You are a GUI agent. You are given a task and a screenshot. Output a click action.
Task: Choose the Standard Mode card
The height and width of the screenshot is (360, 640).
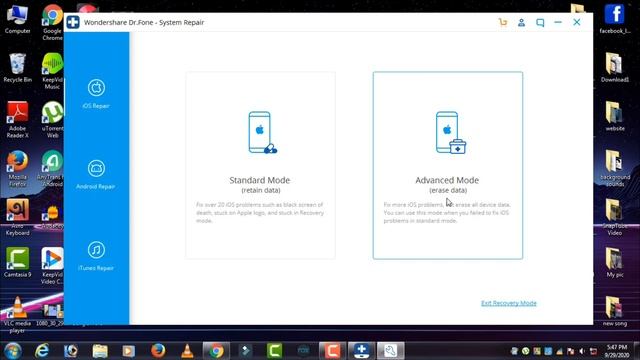click(x=260, y=165)
